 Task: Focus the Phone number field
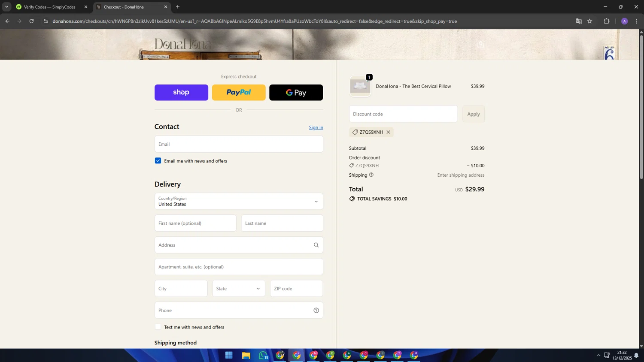coord(239,310)
